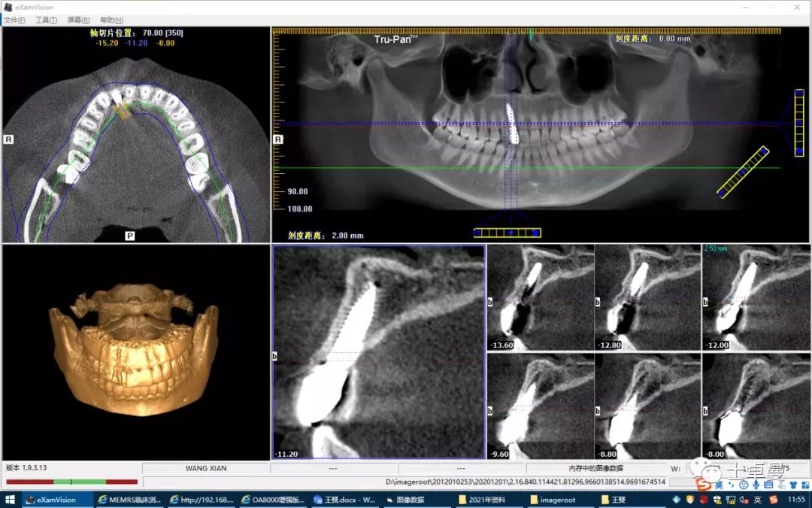This screenshot has height=508, width=812.
Task: Click the large -11.20 cross-section view
Action: click(x=378, y=352)
